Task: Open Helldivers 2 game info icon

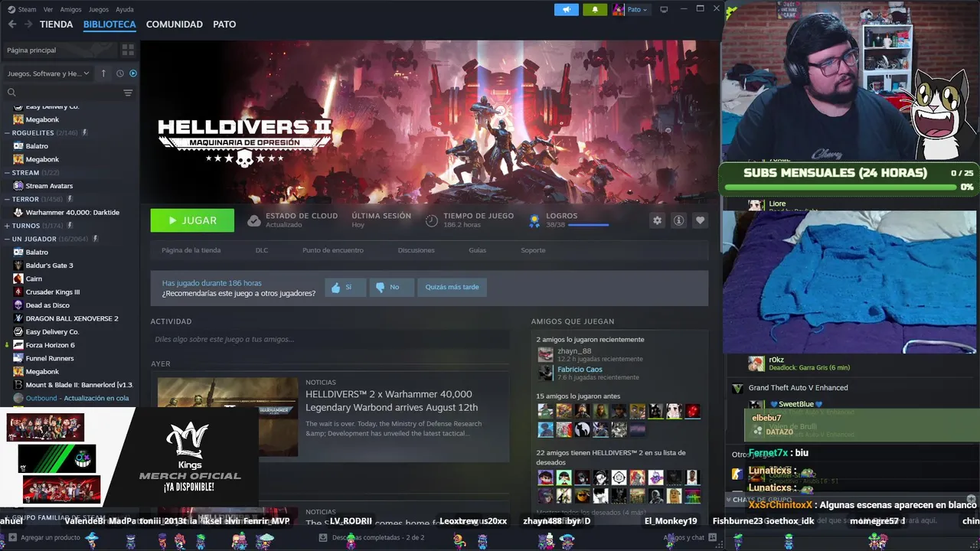Action: click(x=678, y=220)
